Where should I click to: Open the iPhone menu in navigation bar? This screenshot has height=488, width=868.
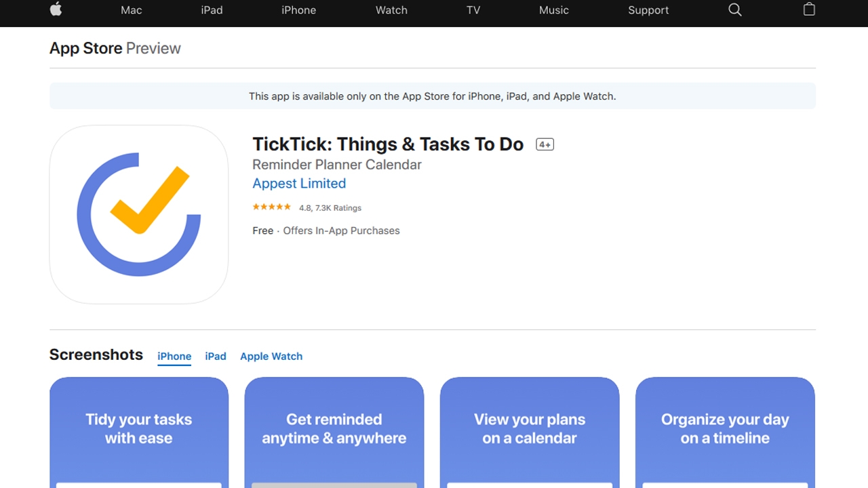[299, 10]
